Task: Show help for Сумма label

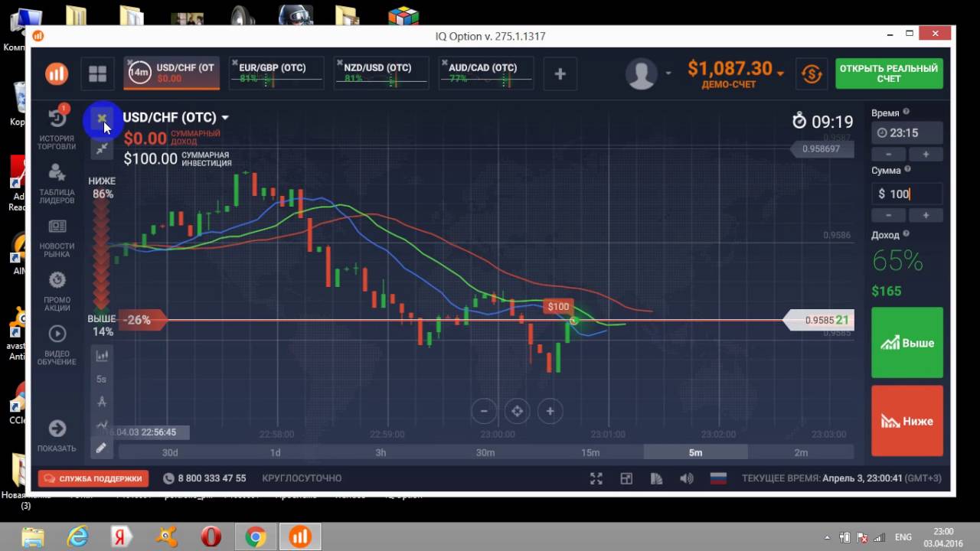Action: (x=907, y=169)
